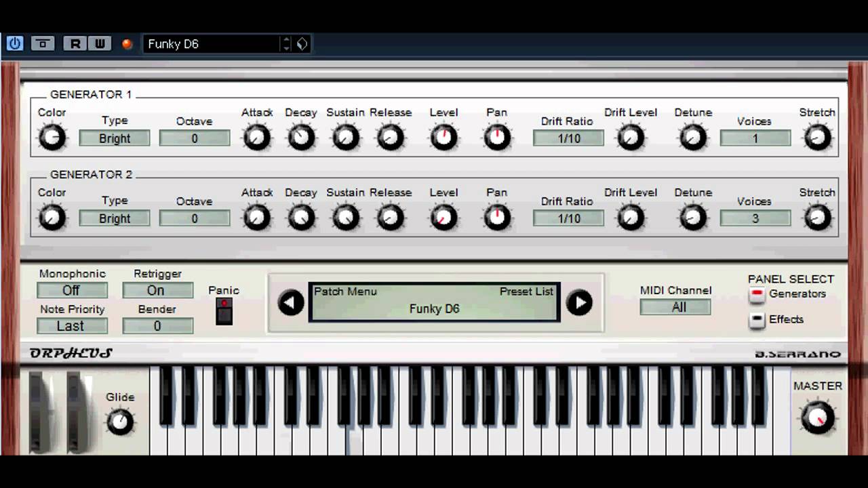Click the Note Priority field showing Last
Screen dimensions: 868x488
pos(72,326)
